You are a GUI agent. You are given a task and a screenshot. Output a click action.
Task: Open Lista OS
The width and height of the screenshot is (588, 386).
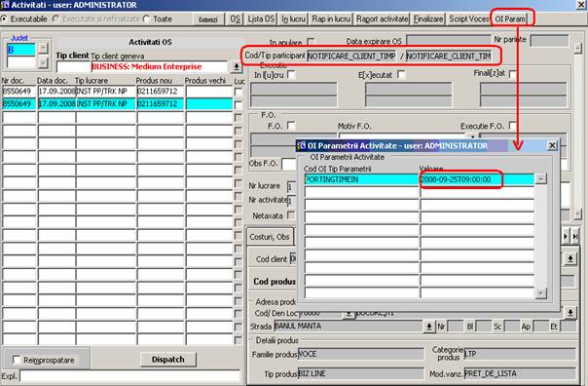[261, 19]
